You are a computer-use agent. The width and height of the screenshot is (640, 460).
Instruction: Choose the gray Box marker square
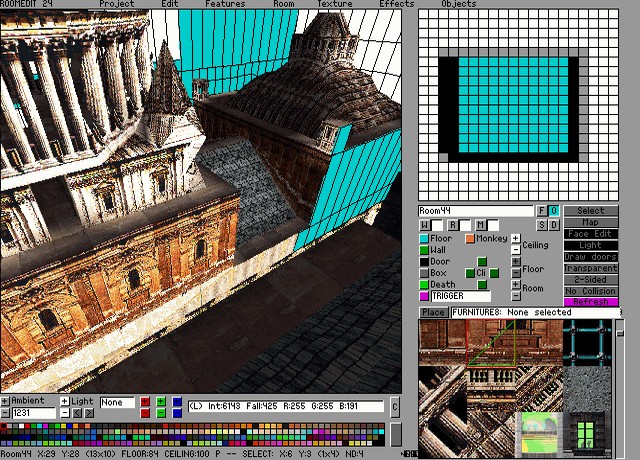tap(424, 273)
